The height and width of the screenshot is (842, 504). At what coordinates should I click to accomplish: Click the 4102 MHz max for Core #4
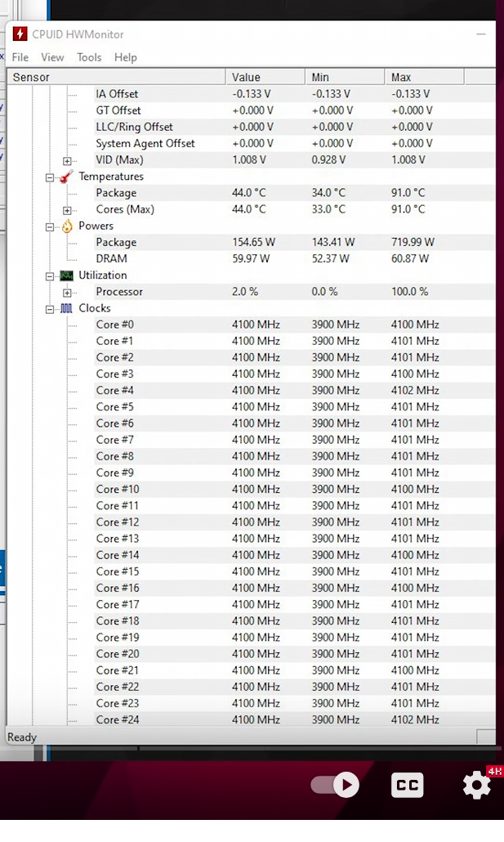click(415, 391)
